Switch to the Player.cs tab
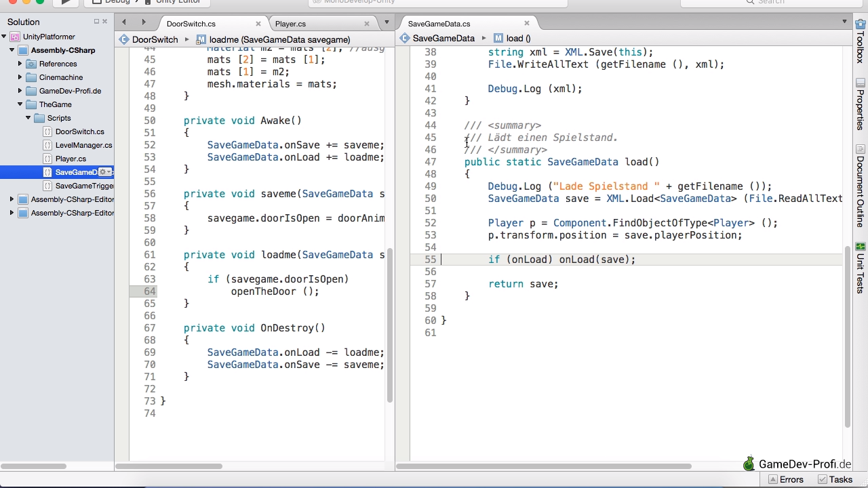 tap(290, 24)
